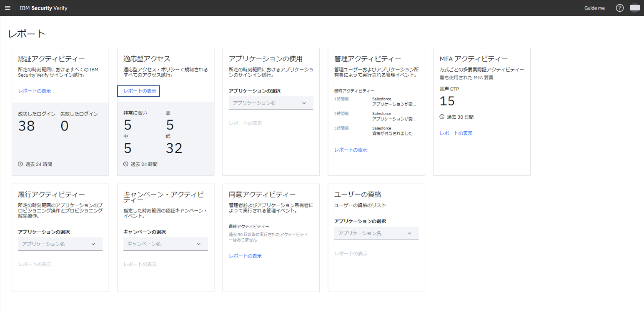Image resolution: width=644 pixels, height=312 pixels.
Task: Click 最も使用された MFA 要素 label
Action: (467, 77)
